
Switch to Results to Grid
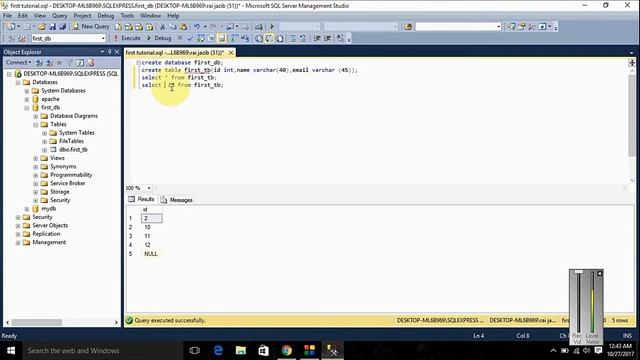pos(269,38)
